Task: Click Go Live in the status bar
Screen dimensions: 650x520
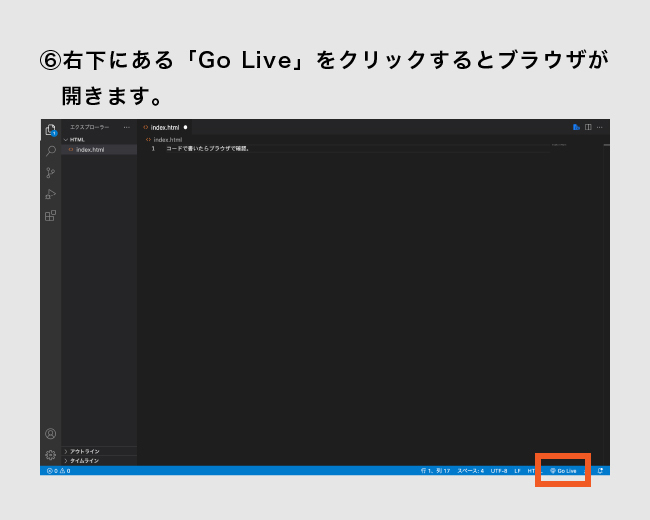Action: (563, 471)
